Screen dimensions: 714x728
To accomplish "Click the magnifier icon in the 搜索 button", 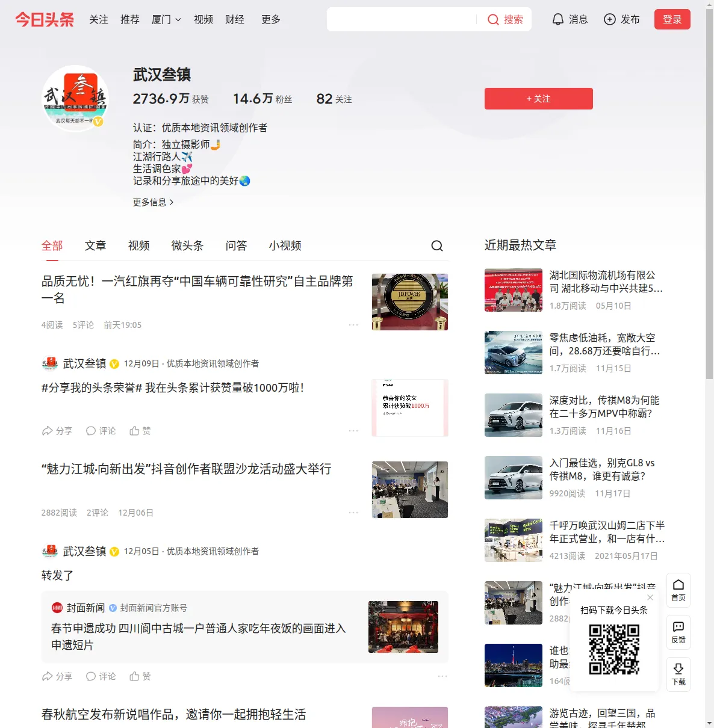I will coord(493,20).
